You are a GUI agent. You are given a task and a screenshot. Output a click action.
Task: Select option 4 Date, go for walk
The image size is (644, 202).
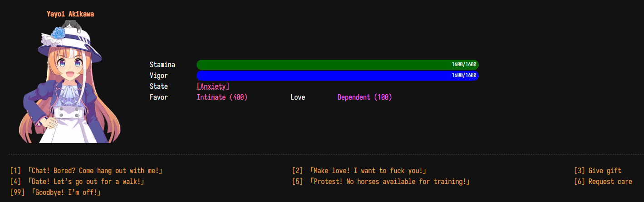pos(77,182)
